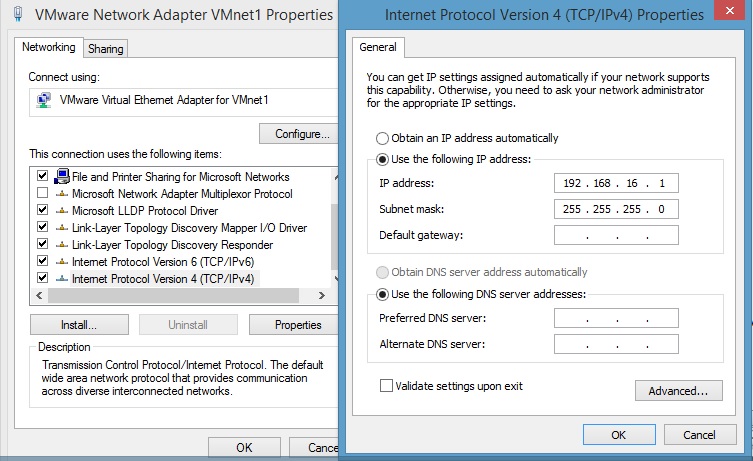Click the Microsoft Network Adapter Multiplexor icon
This screenshot has height=461, width=753.
[62, 194]
